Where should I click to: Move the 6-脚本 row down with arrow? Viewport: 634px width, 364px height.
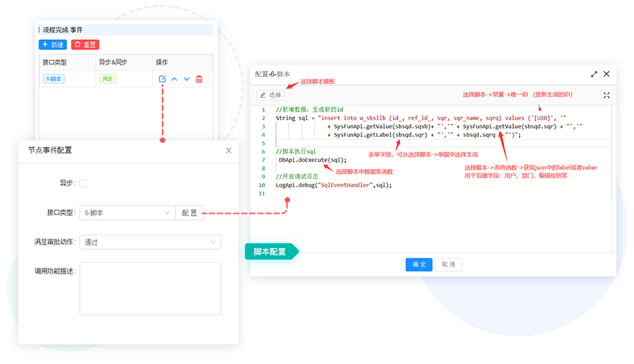pyautogui.click(x=186, y=79)
